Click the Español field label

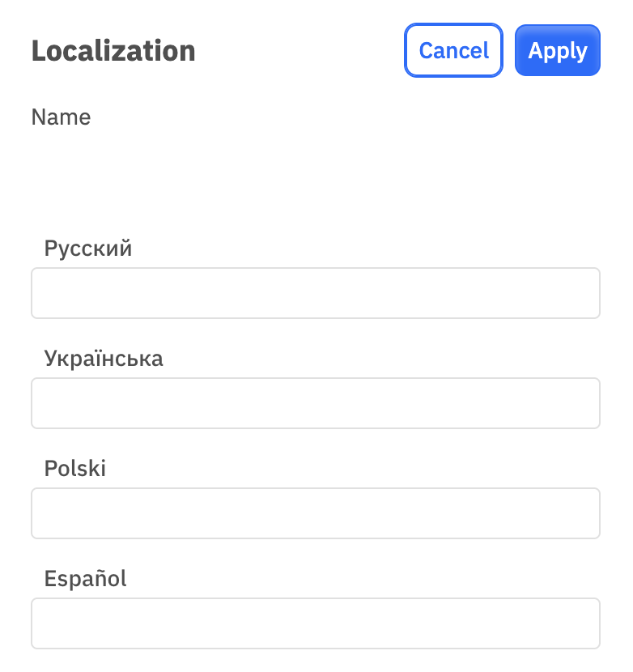click(x=85, y=578)
